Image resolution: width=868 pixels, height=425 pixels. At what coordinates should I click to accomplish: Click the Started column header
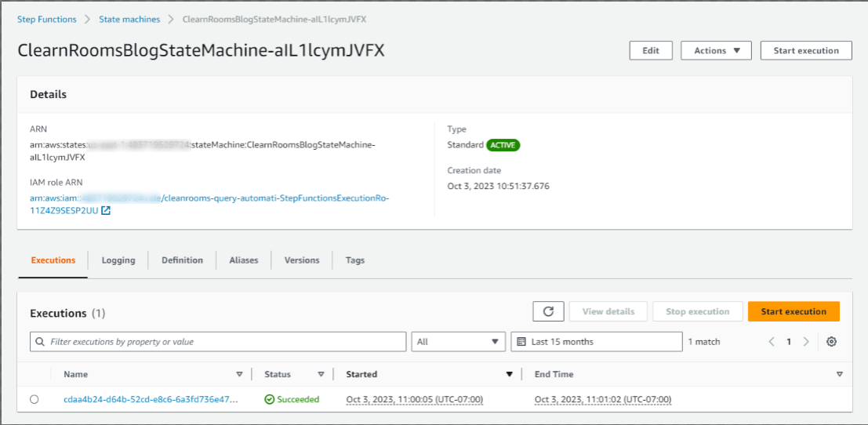click(x=361, y=374)
